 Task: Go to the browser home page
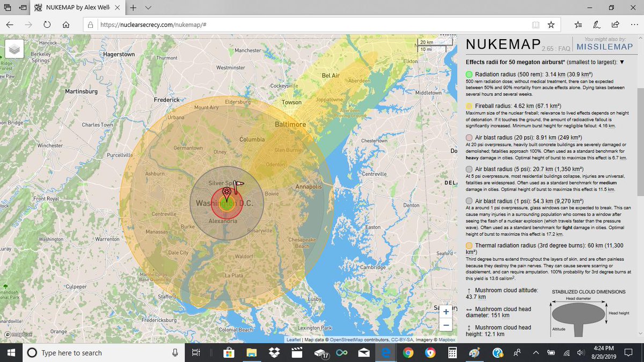coord(65,25)
